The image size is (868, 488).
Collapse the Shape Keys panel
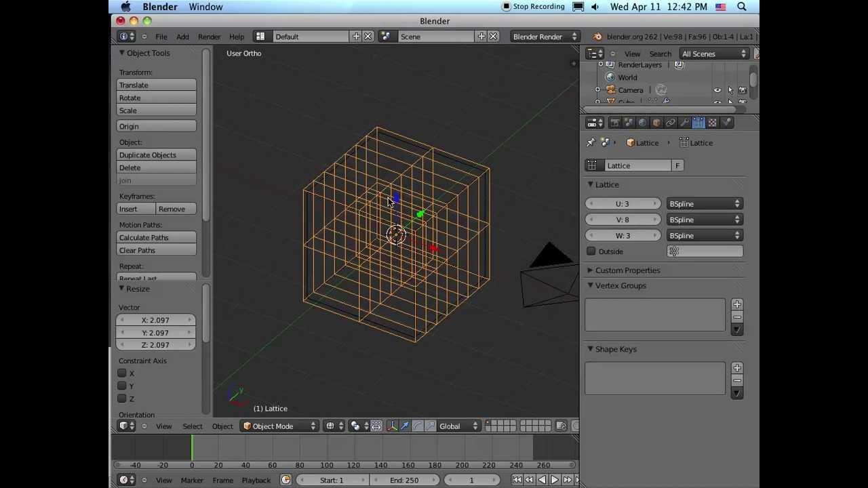[590, 349]
